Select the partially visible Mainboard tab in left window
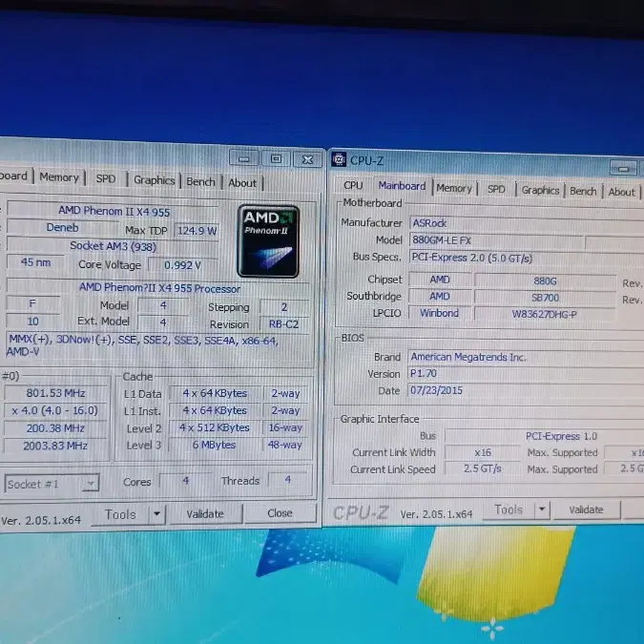644x644 pixels. (14, 176)
